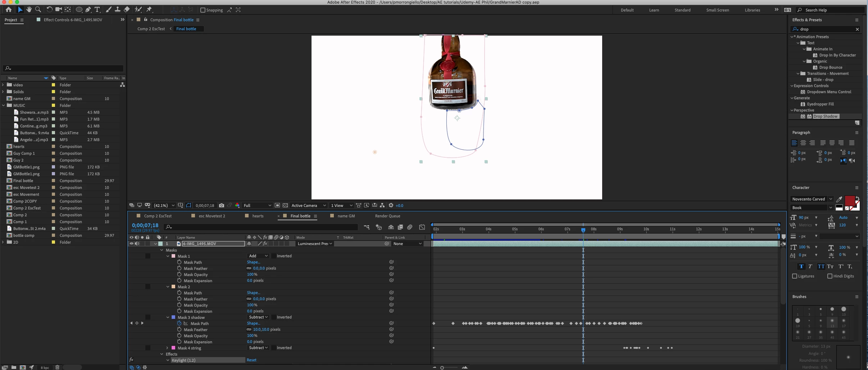Select the Clone Stamp tool
Screen dimensions: 868x370
[117, 10]
